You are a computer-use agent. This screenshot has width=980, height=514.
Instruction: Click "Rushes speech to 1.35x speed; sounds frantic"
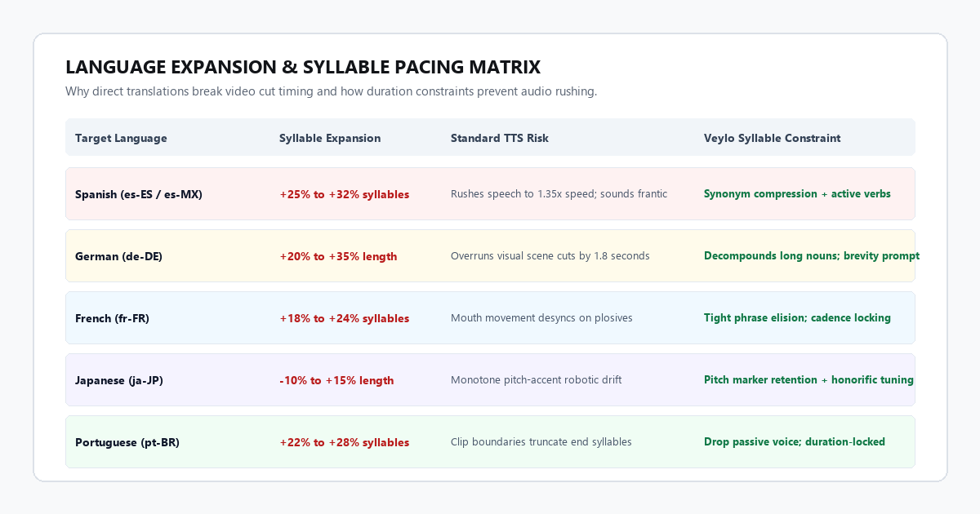(559, 194)
